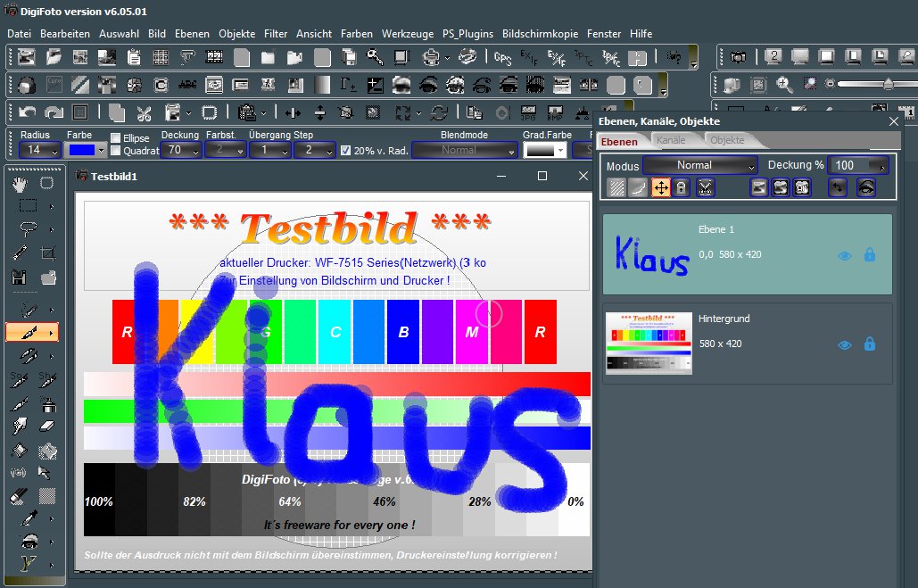Viewport: 918px width, 588px height.
Task: Click the zoom-in magnifier icon
Action: (x=785, y=85)
